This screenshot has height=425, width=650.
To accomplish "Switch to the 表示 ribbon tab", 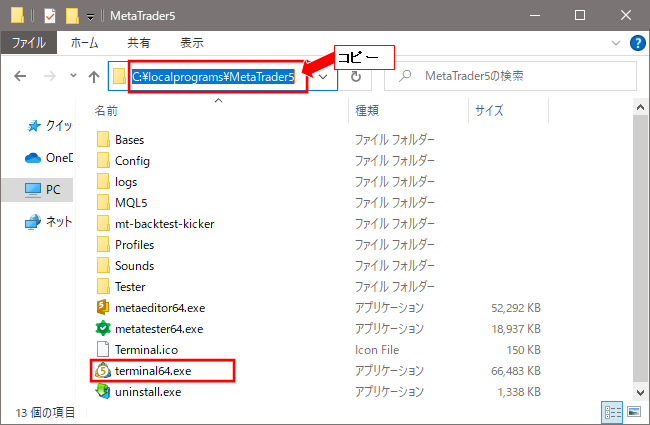I will tap(192, 42).
